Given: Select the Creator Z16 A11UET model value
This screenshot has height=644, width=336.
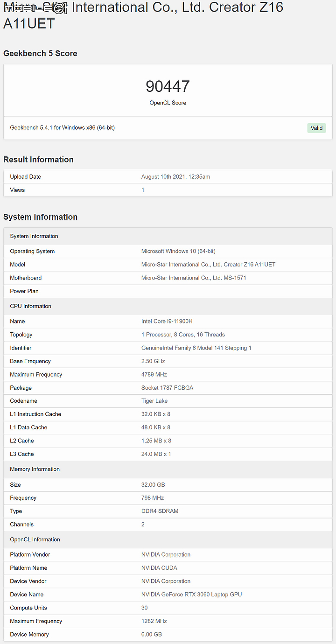Looking at the screenshot, I should tap(209, 265).
